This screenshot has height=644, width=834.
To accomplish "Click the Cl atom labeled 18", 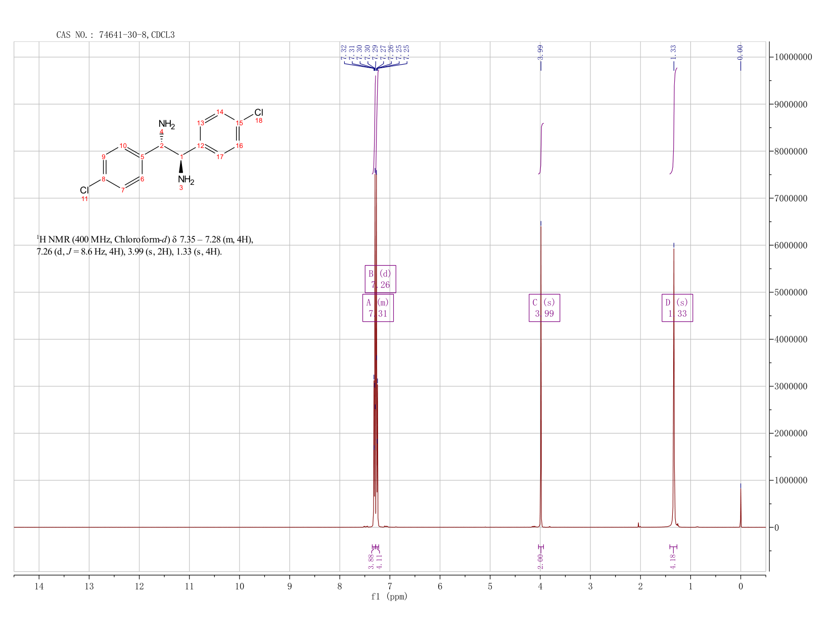I will pyautogui.click(x=259, y=112).
